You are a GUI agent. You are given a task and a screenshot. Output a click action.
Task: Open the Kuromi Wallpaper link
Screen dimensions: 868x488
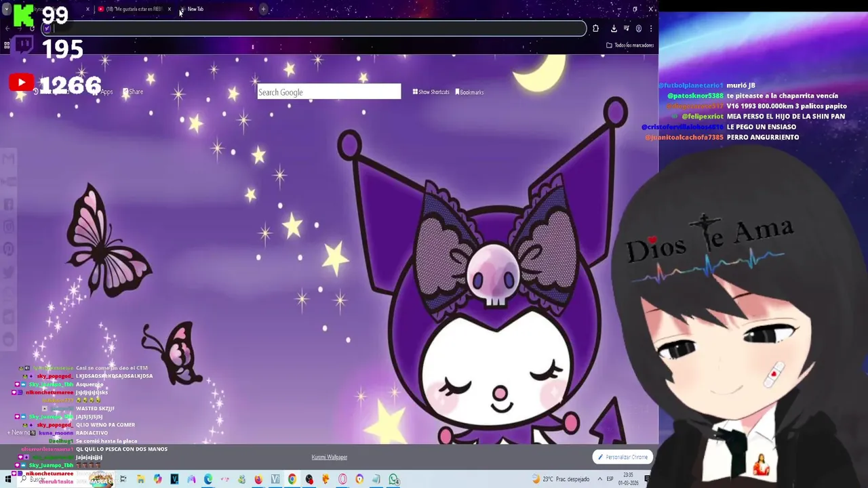pos(329,457)
